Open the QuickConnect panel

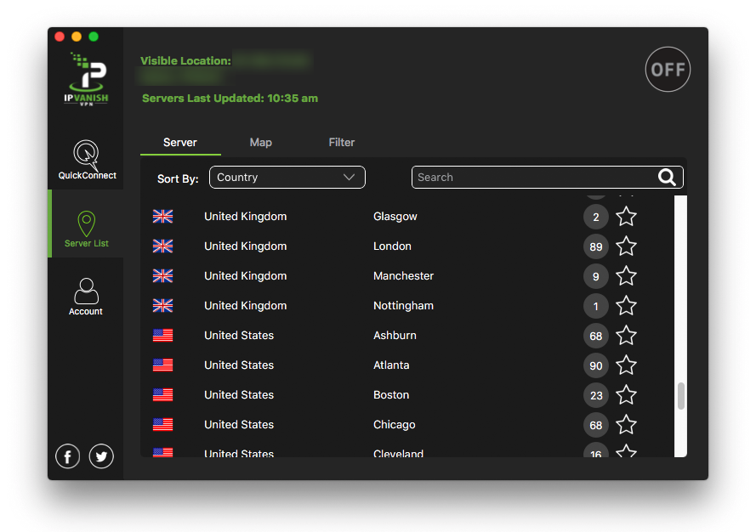[87, 160]
